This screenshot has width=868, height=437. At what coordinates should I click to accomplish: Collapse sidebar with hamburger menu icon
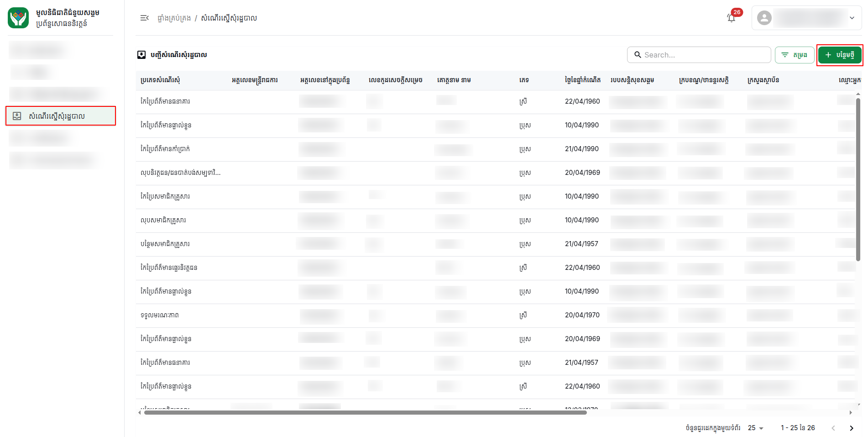(x=144, y=18)
